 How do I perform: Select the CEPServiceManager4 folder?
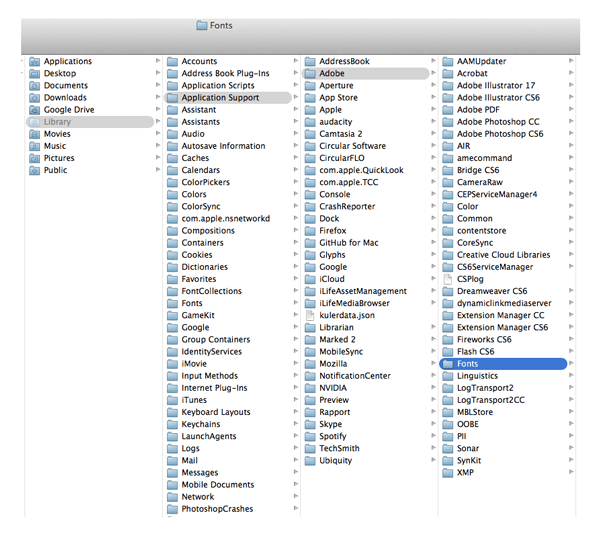coord(497,194)
